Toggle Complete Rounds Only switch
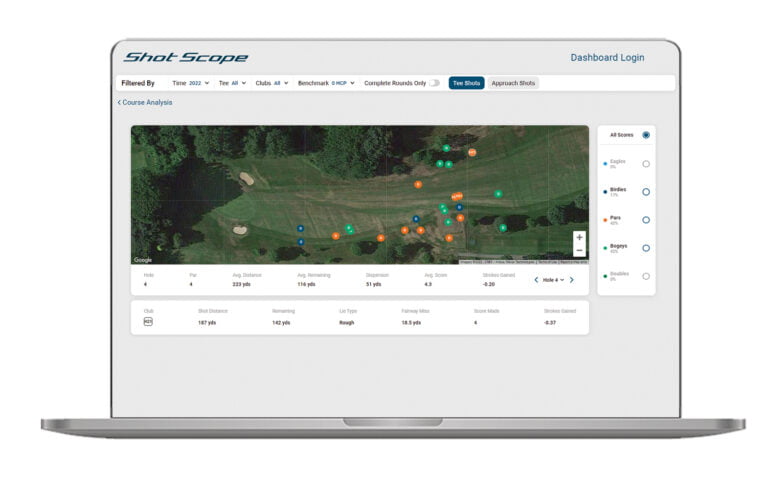Image resolution: width=768 pixels, height=489 pixels. coord(434,83)
